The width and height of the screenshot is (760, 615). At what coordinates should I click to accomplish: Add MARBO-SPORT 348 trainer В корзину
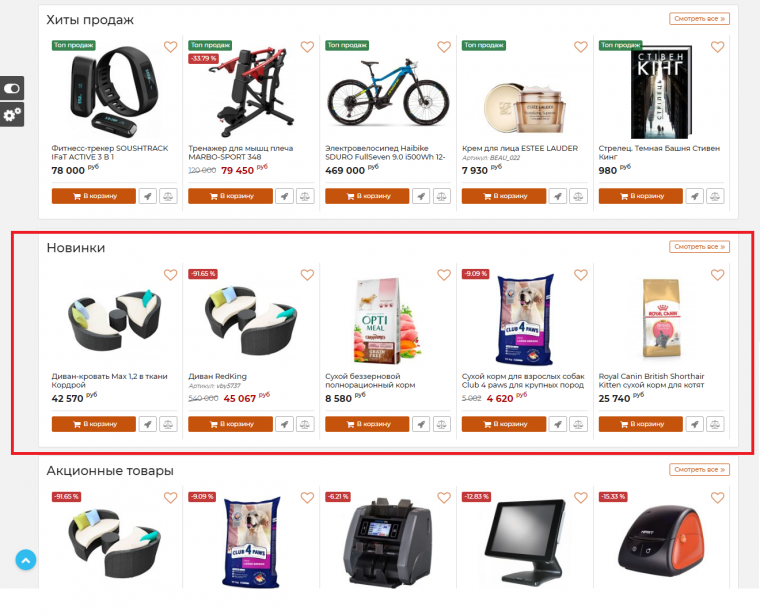coord(230,196)
